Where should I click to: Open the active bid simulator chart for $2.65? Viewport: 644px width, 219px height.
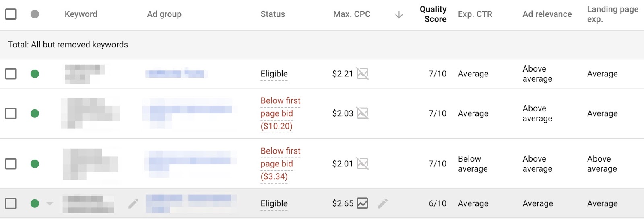(362, 203)
